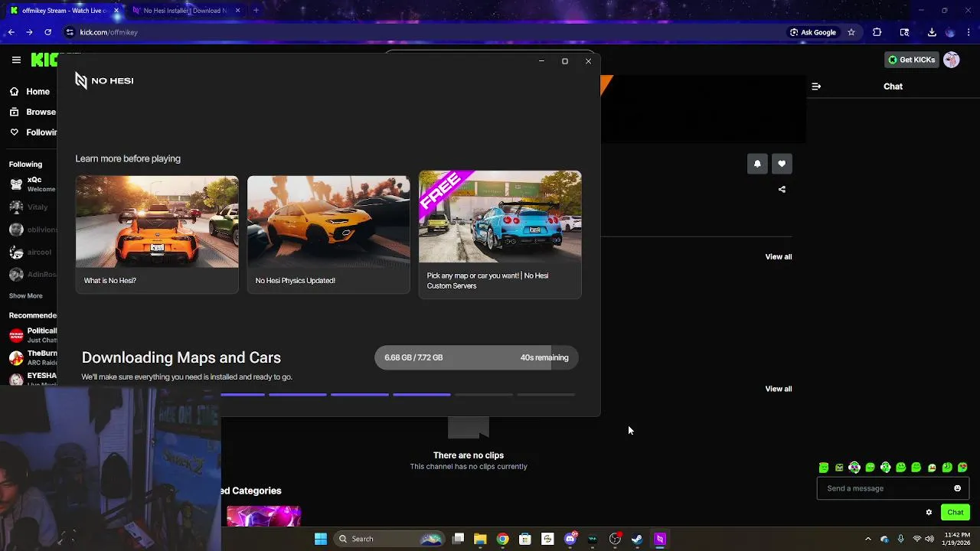This screenshot has height=551, width=980.
Task: Open chat settings gear icon
Action: [x=929, y=513]
